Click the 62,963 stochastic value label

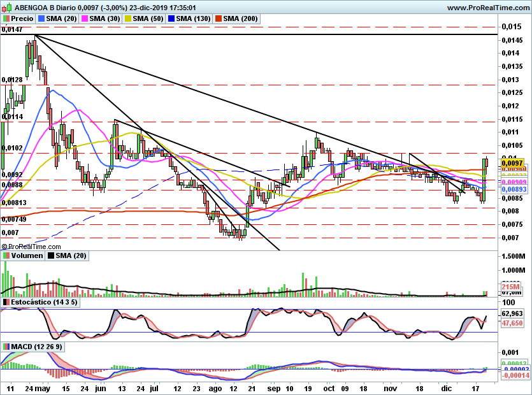pyautogui.click(x=512, y=314)
